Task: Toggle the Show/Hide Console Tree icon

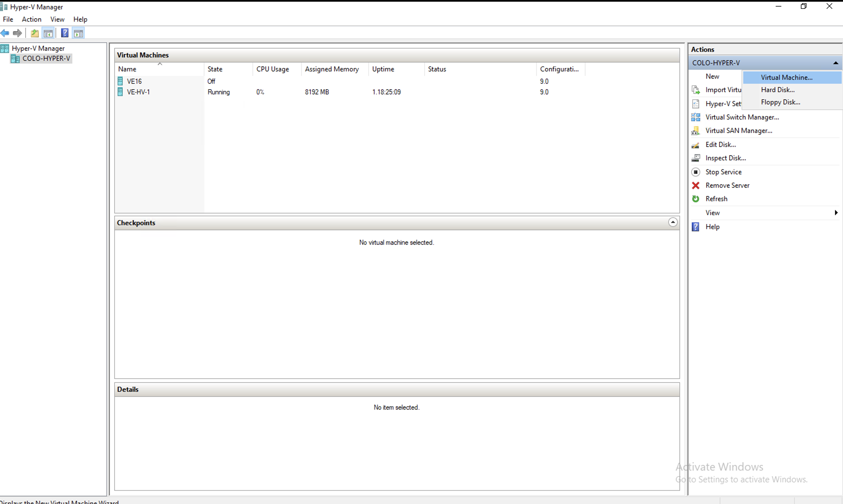Action: (x=48, y=33)
